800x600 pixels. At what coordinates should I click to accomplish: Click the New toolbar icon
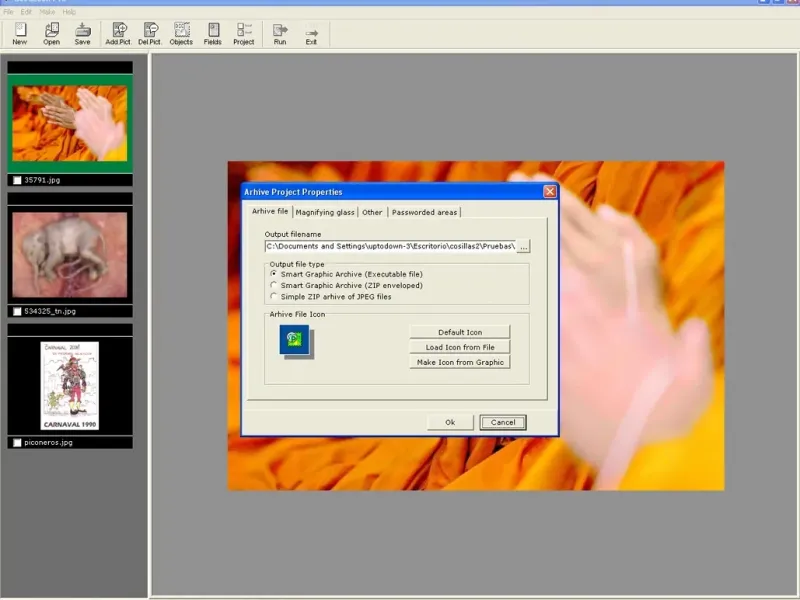pos(20,34)
